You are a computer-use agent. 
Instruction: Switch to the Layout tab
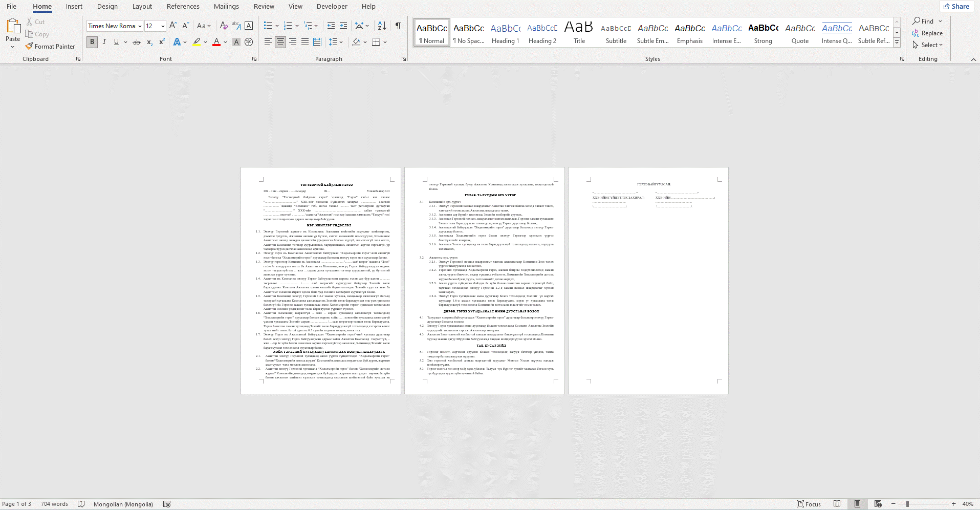click(x=142, y=6)
